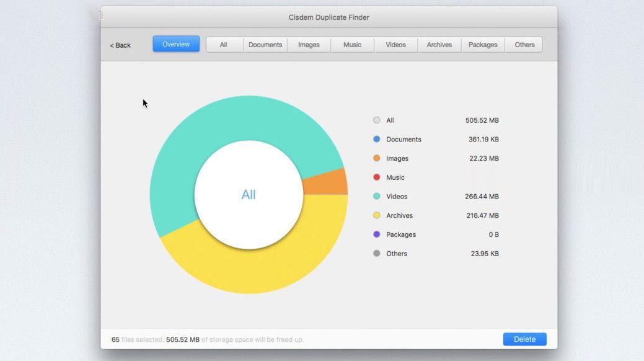The height and width of the screenshot is (361, 644).
Task: Select the Overview tab
Action: (x=176, y=44)
